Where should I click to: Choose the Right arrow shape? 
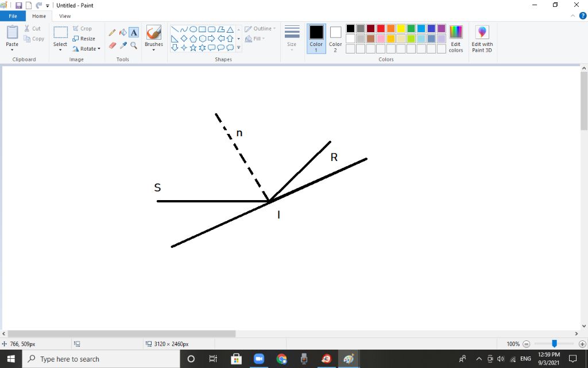pos(211,39)
